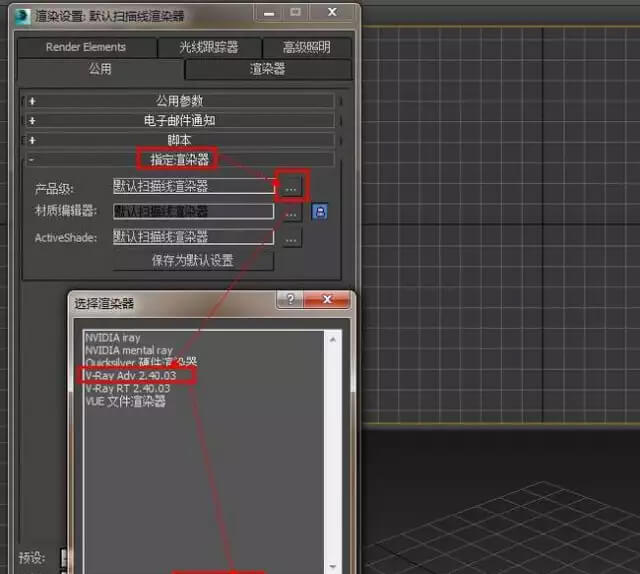The image size is (640, 574).
Task: Expand the 电子邮件通知 rollout
Action: pos(180,120)
